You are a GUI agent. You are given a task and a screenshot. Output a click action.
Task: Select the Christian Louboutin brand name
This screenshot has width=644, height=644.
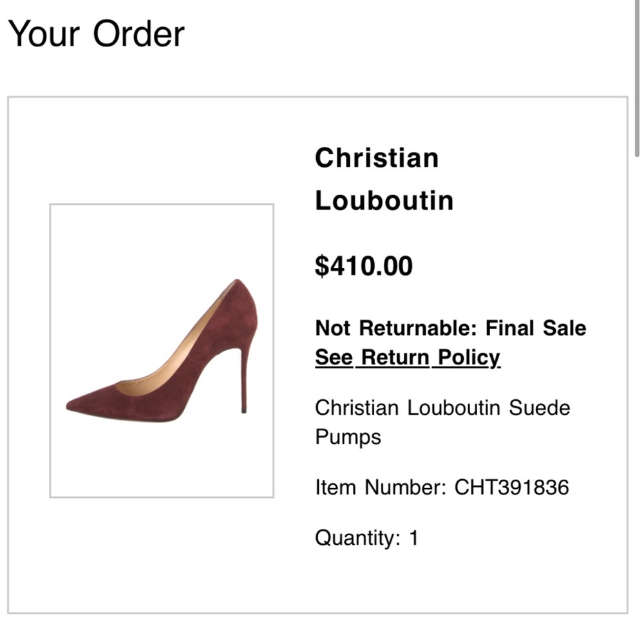[x=384, y=178]
